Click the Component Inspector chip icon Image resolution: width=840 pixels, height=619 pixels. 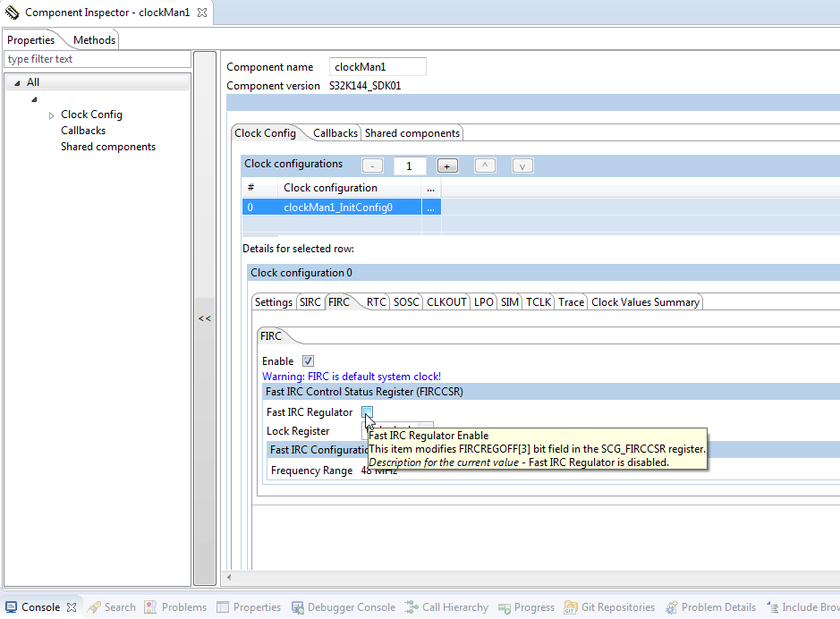point(12,13)
